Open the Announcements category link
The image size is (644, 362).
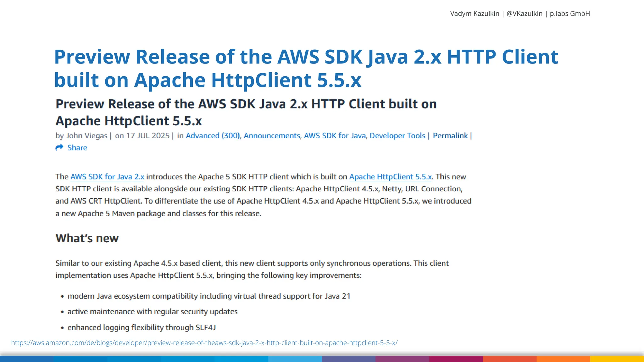click(x=272, y=136)
